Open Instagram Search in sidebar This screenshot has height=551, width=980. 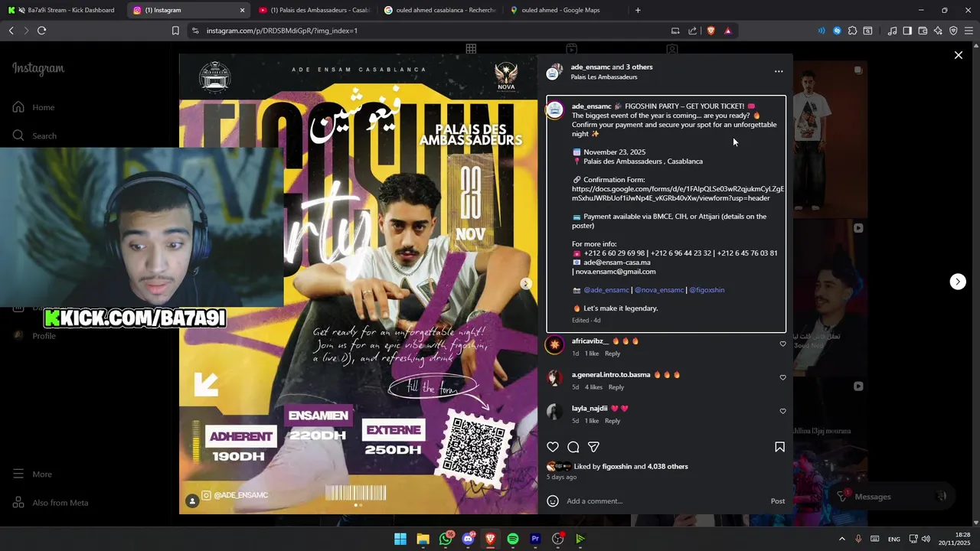click(x=35, y=135)
